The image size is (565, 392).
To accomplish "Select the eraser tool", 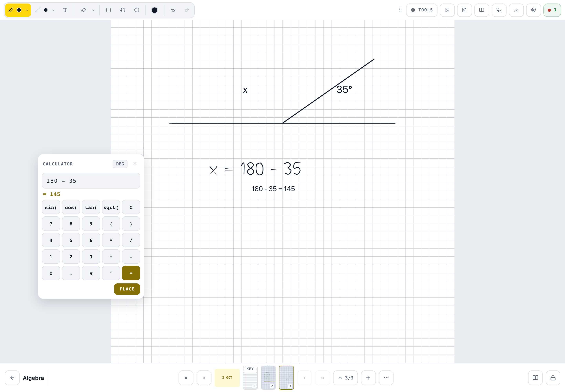I will point(83,10).
